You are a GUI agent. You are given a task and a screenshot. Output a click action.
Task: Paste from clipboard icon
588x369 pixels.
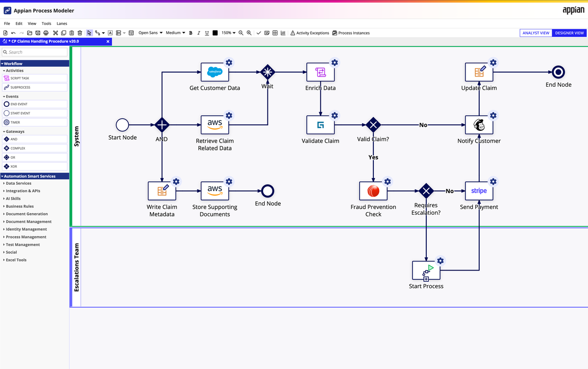pos(72,33)
